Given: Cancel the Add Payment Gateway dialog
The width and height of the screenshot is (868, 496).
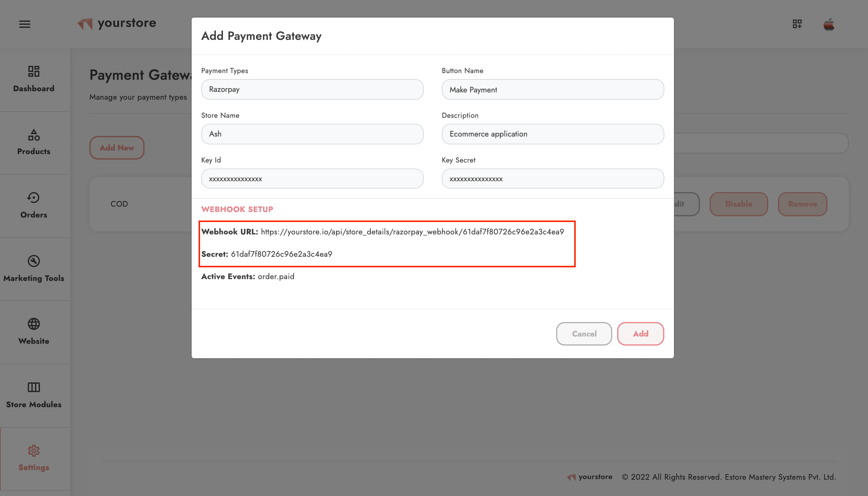Looking at the screenshot, I should 584,333.
